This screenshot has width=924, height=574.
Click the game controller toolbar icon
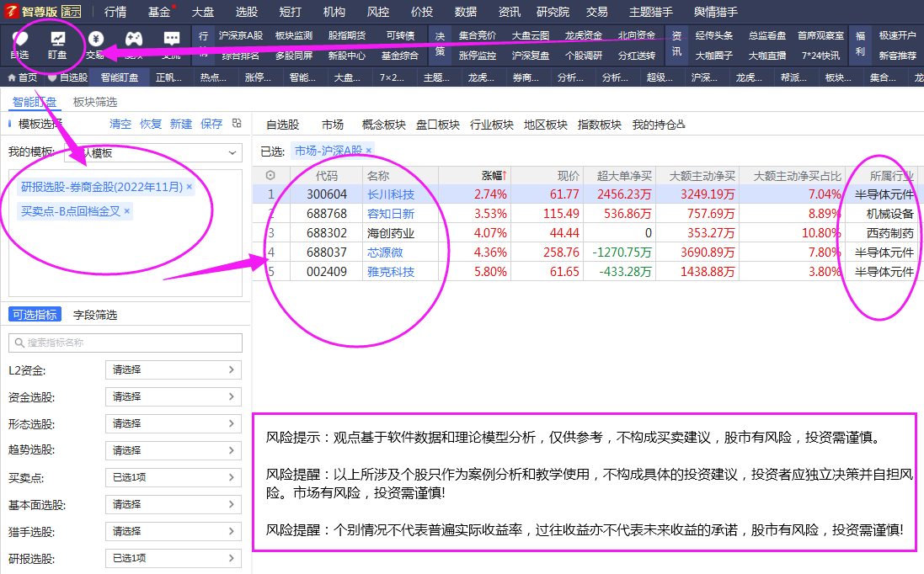(x=134, y=39)
